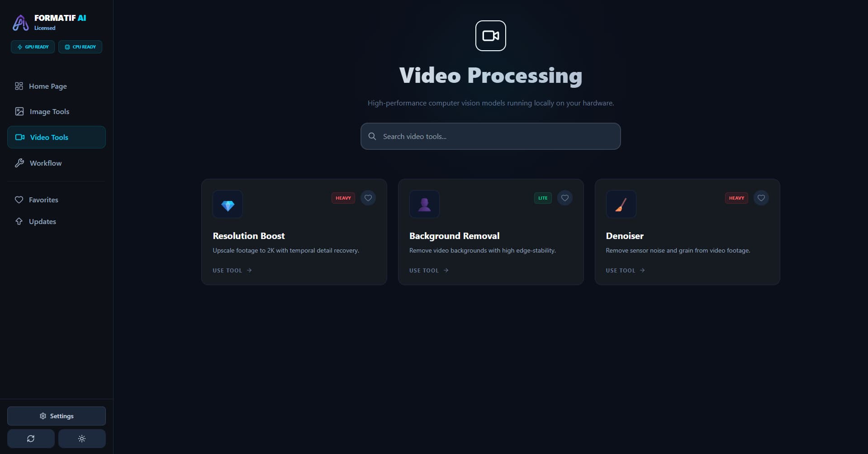The width and height of the screenshot is (868, 454).
Task: Click the 'Upscale footage to 2K' description
Action: click(286, 250)
